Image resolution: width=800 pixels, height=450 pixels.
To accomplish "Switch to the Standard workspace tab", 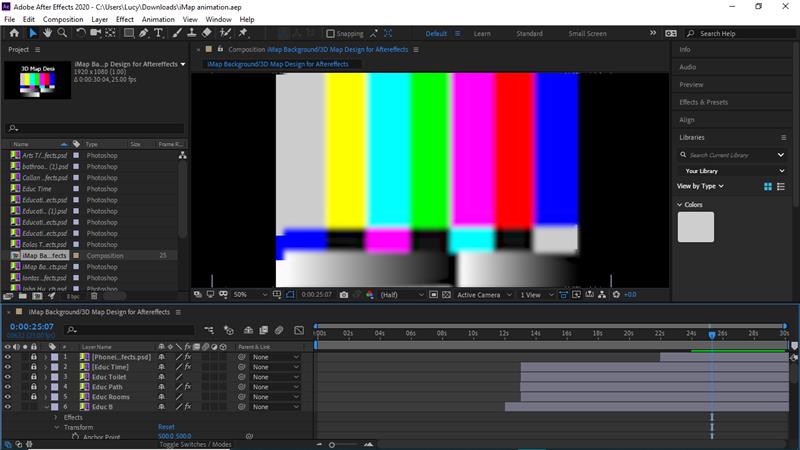I will pos(529,34).
